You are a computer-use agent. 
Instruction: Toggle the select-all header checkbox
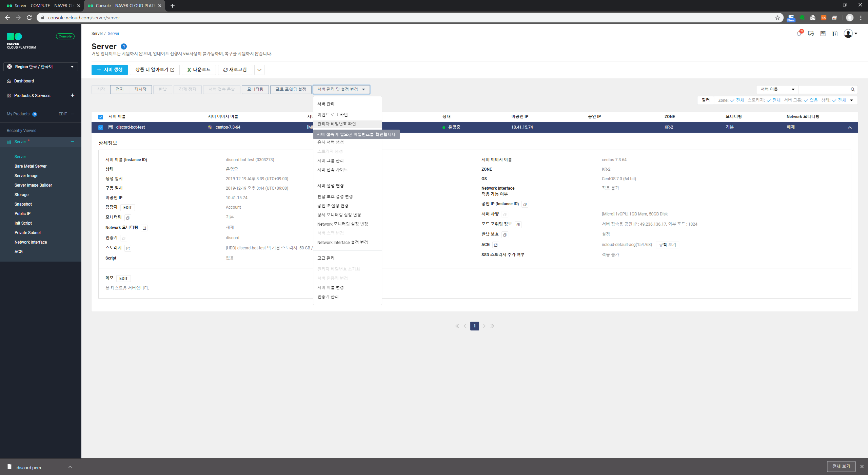tap(101, 117)
